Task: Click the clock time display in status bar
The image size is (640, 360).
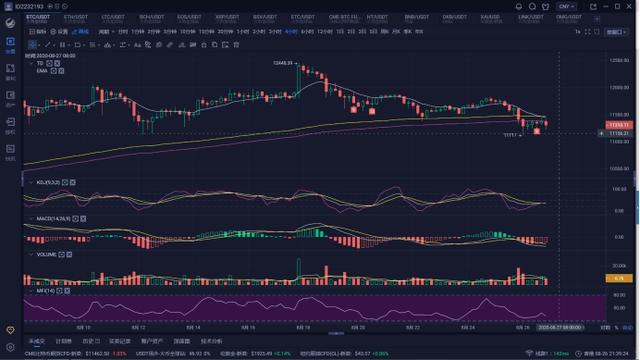Action: [602, 353]
